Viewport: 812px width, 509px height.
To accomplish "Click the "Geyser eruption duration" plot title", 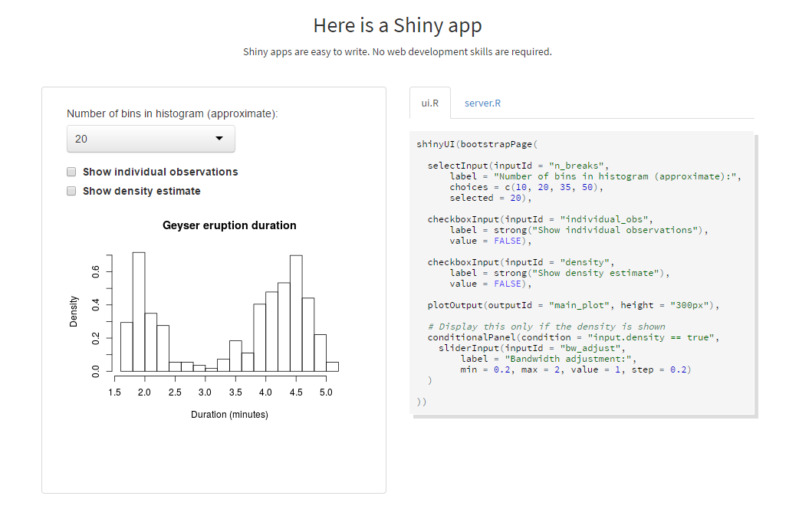I will [x=229, y=225].
